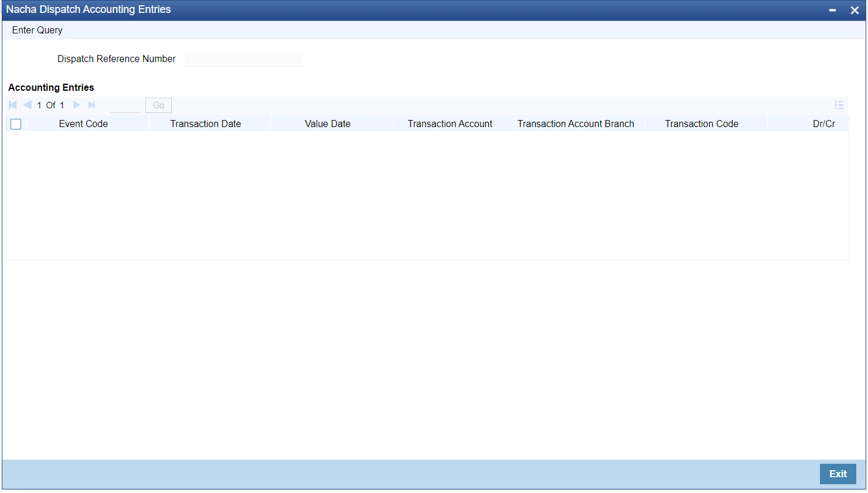Go to first page of accounting entries
The image size is (868, 493).
click(12, 105)
